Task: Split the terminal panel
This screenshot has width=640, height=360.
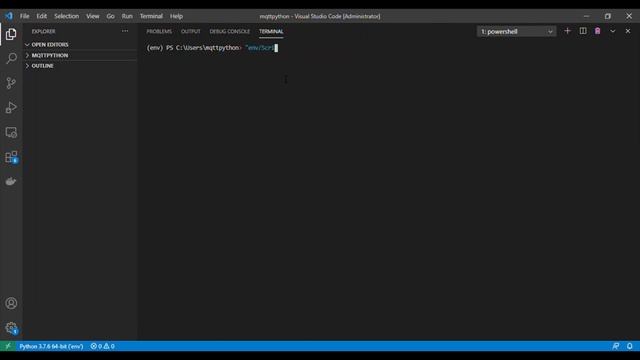Action: [583, 31]
